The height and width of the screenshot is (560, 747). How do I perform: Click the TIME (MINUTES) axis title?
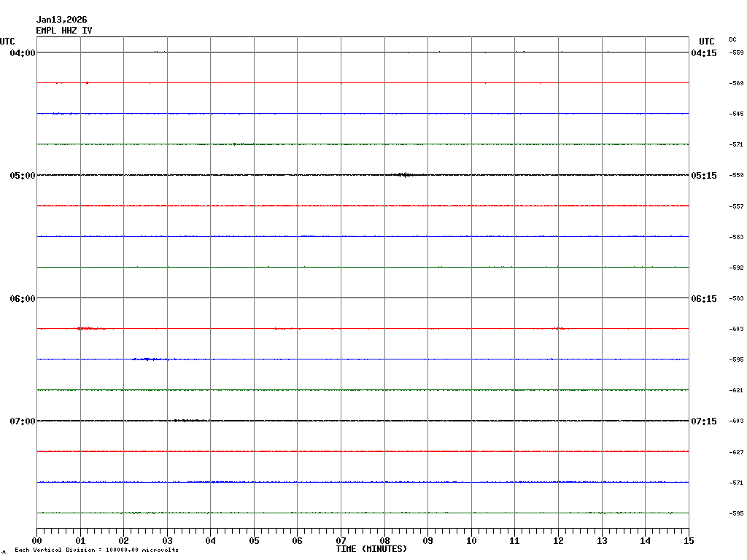click(371, 549)
